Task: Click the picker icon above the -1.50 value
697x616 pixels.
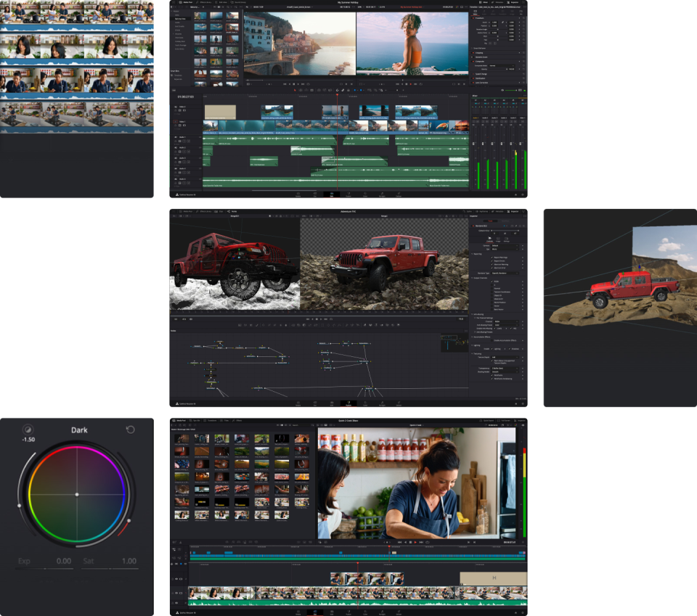Action: tap(28, 430)
